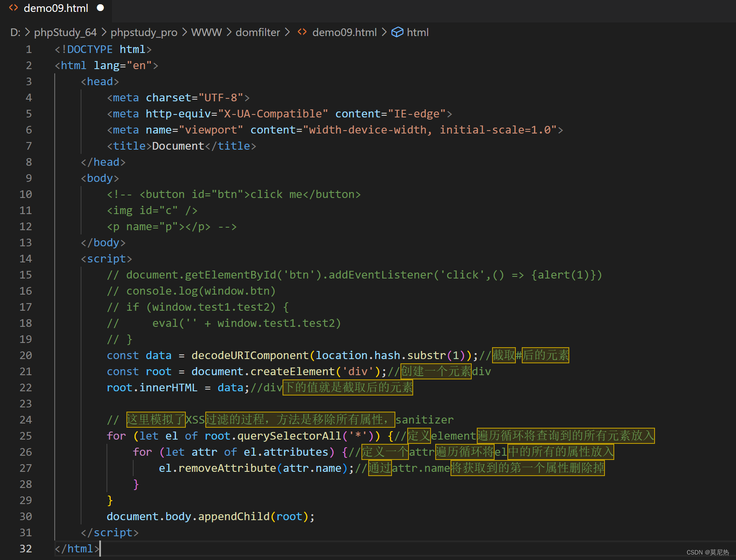This screenshot has height=560, width=736.
Task: Click the opening '<script>' tag
Action: (106, 259)
